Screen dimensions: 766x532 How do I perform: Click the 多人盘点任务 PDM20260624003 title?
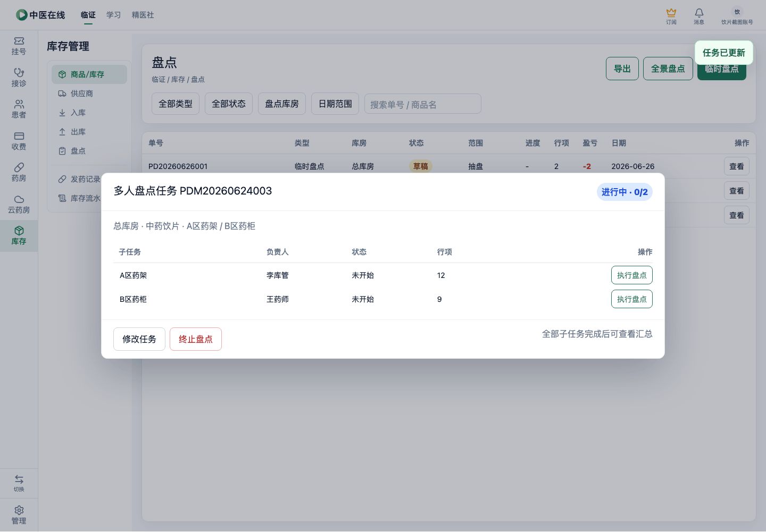pyautogui.click(x=193, y=191)
